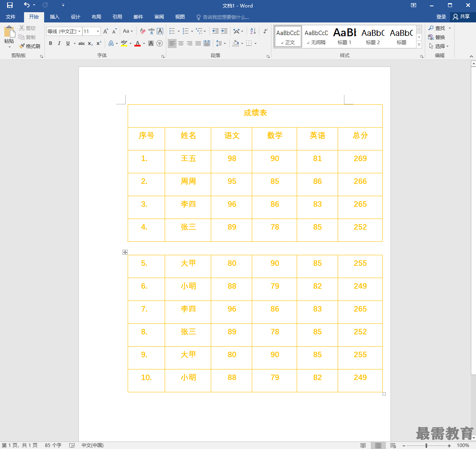The height and width of the screenshot is (449, 476).
Task: Toggle align right
Action: pyautogui.click(x=190, y=43)
